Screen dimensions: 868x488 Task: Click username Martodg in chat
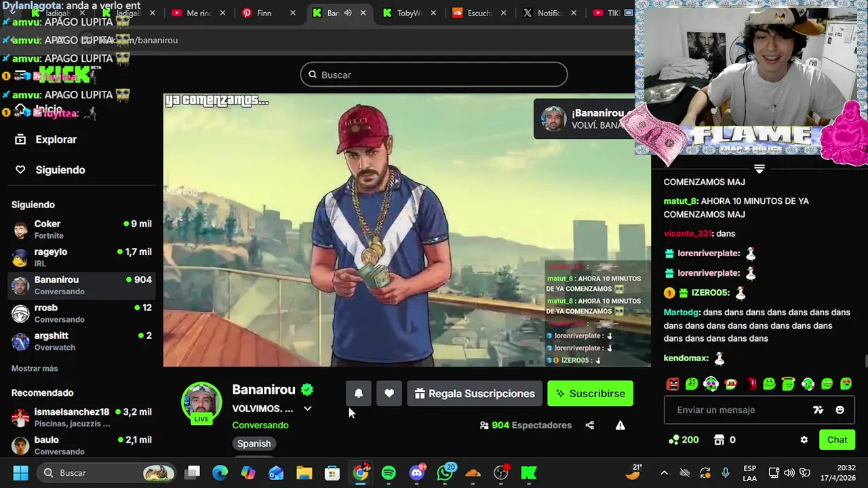point(681,313)
